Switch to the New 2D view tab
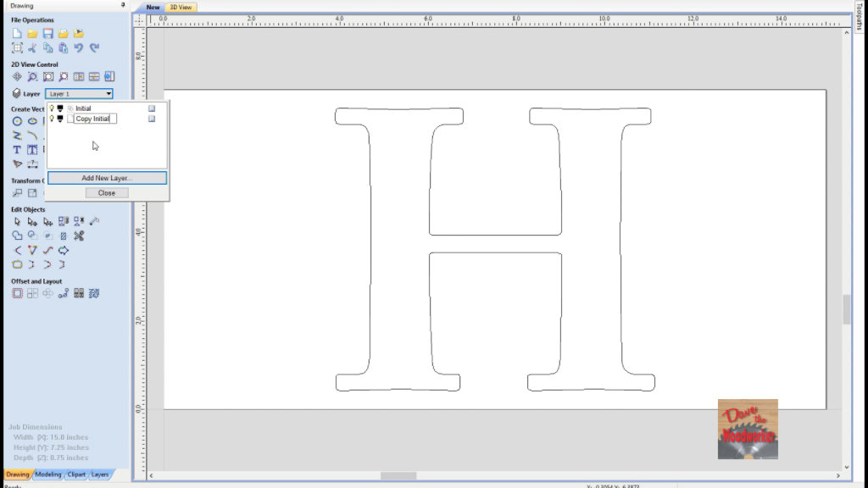 click(x=153, y=7)
